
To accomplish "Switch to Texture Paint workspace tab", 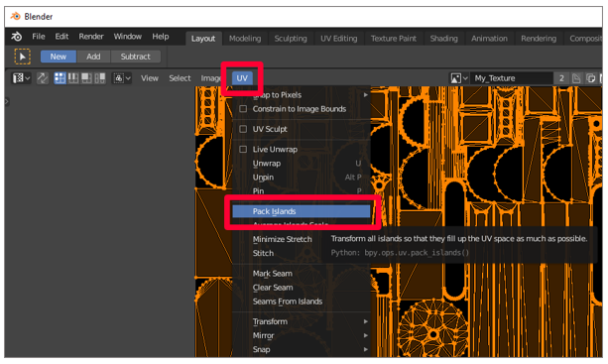I will point(394,39).
